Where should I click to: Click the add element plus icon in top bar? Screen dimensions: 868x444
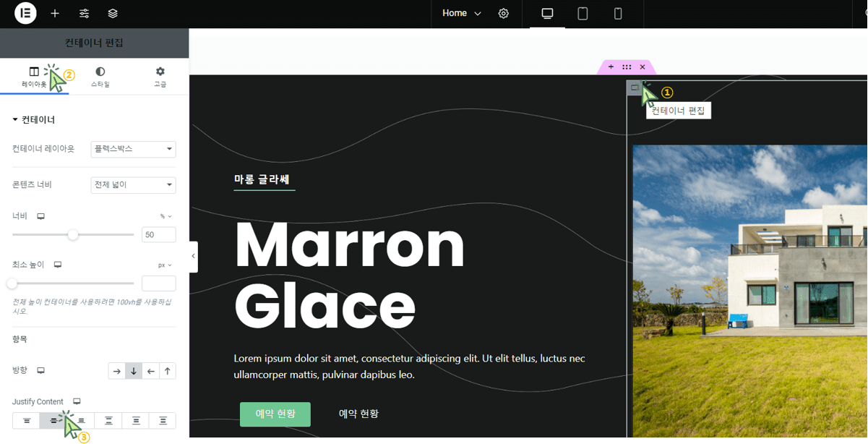tap(55, 14)
